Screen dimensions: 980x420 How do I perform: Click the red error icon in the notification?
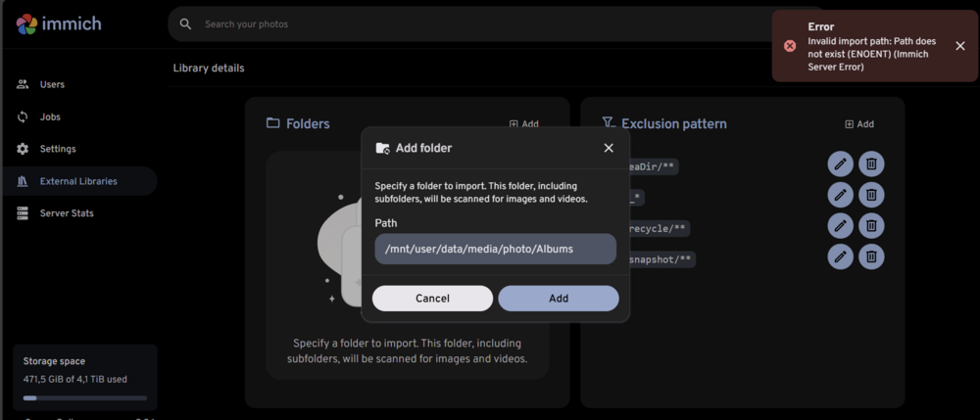click(790, 46)
